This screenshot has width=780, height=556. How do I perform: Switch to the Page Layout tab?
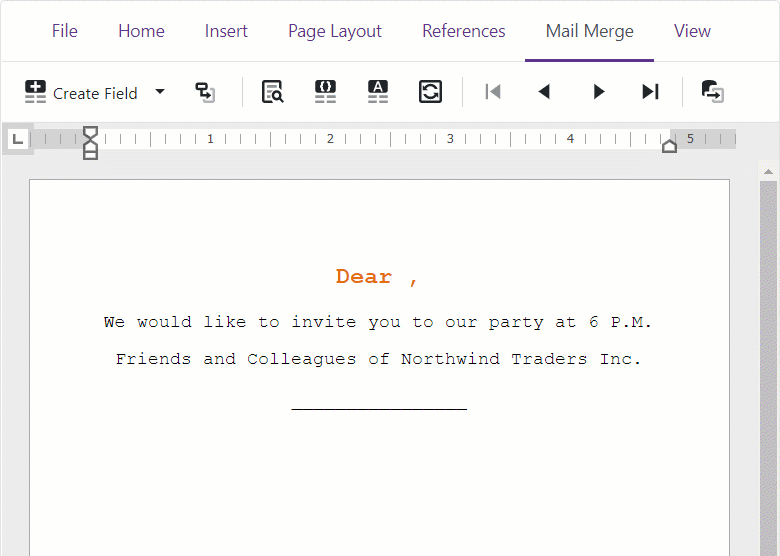(335, 31)
